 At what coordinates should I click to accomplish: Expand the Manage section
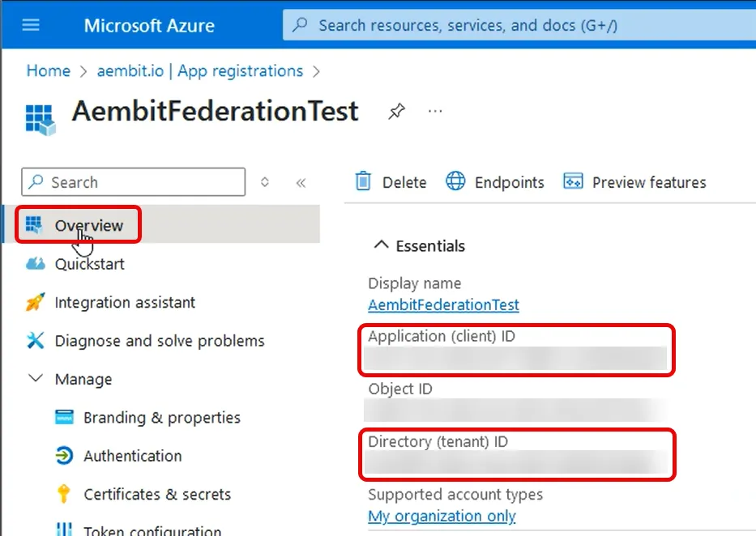34,378
